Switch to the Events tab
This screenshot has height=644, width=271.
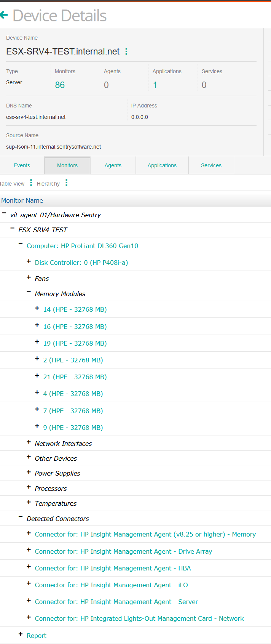pos(22,165)
